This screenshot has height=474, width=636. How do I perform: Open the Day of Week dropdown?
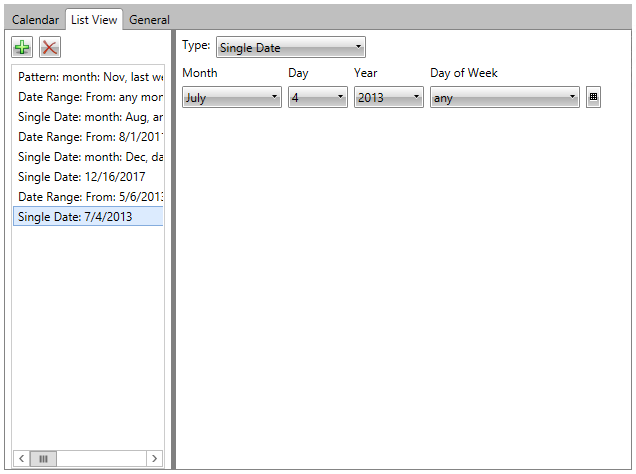504,98
